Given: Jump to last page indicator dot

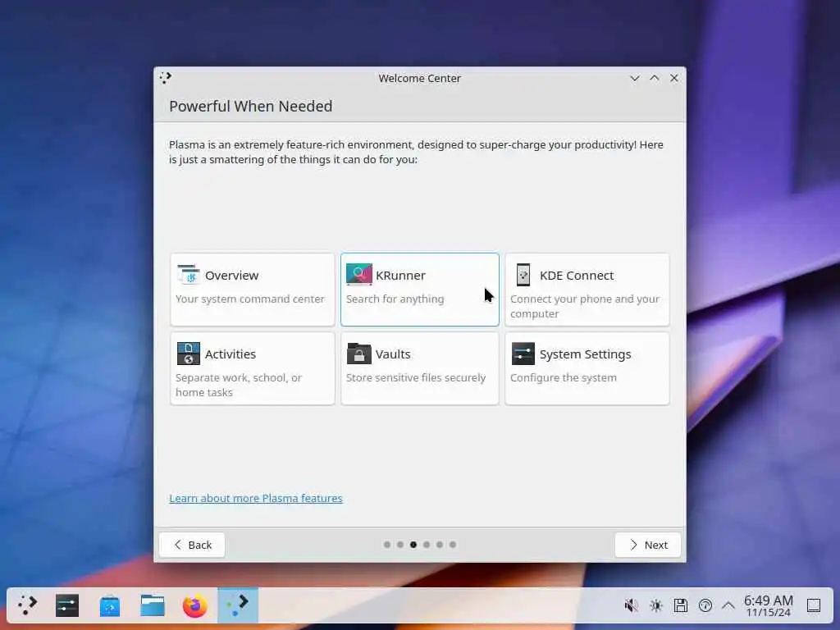Looking at the screenshot, I should (x=453, y=545).
